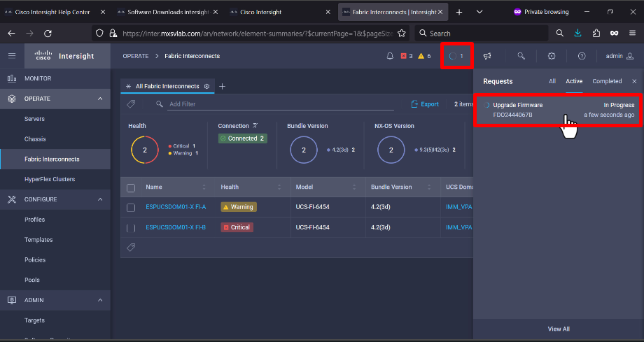Viewport: 644px width, 342px height.
Task: Select MONITOR in the sidebar
Action: (55, 78)
